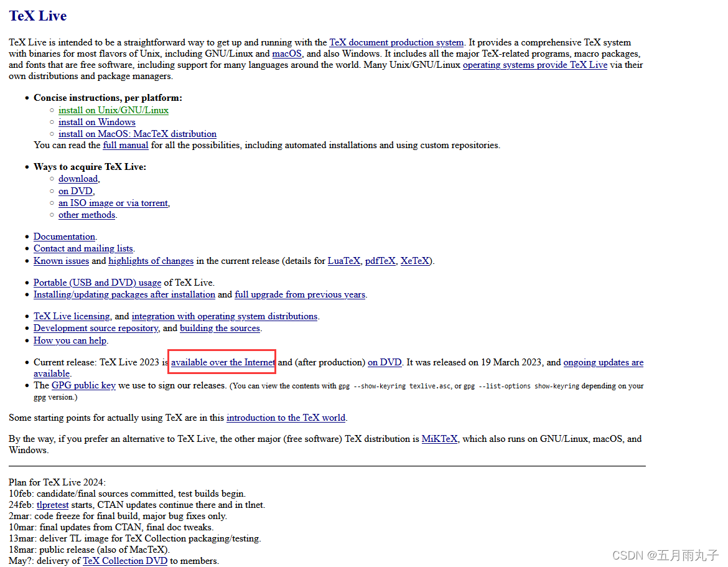
Task: Click the 10feb: candidate/final sources line
Action: coord(127,494)
